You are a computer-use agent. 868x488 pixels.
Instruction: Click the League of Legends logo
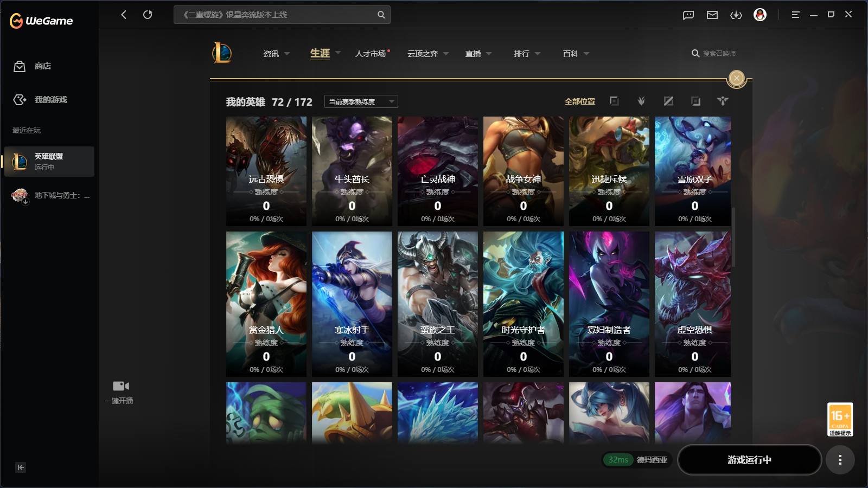point(222,53)
